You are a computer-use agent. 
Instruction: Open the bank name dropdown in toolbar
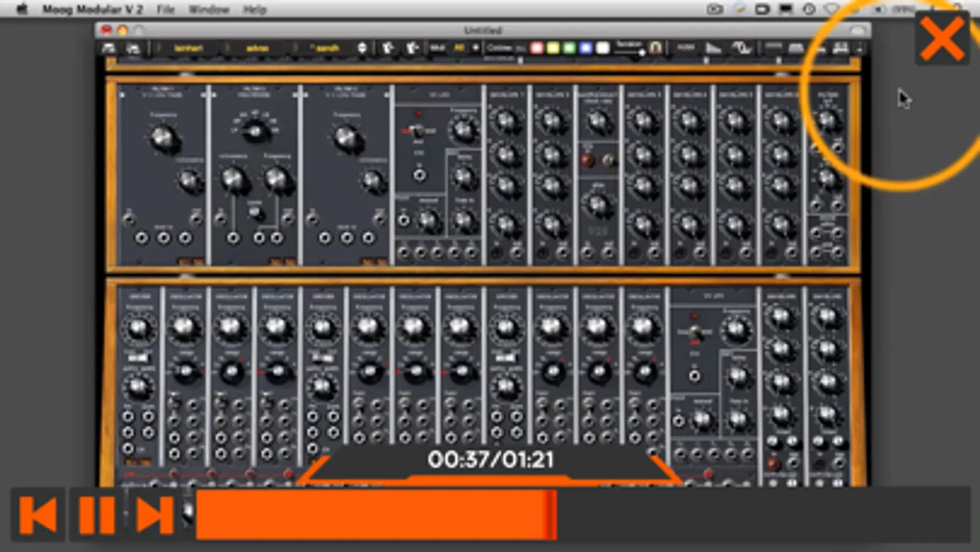pos(188,48)
